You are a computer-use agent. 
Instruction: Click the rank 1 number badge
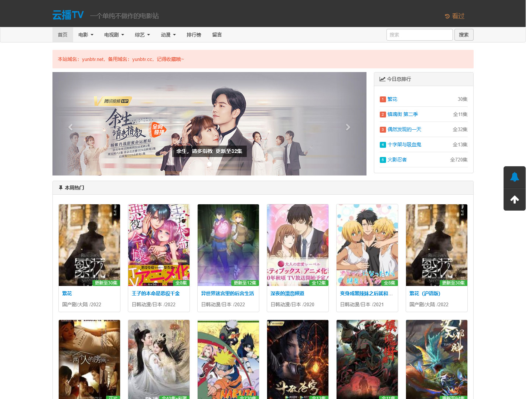(x=383, y=99)
